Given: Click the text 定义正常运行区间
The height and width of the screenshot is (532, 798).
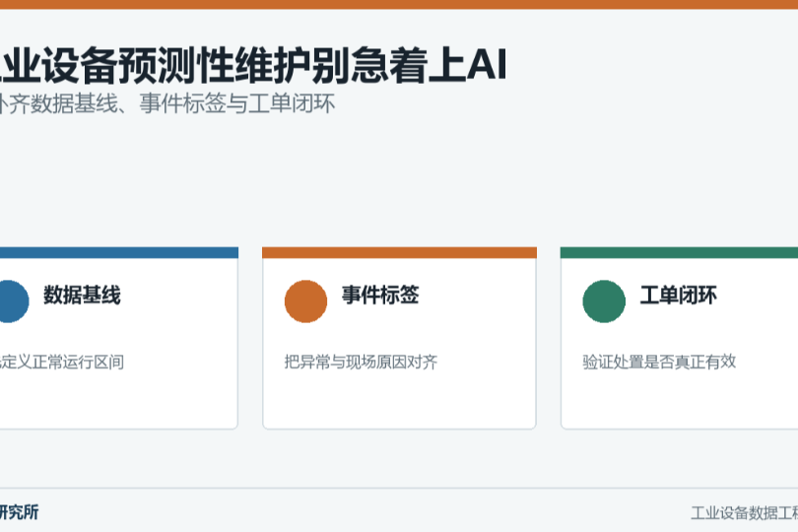Looking at the screenshot, I should tap(62, 362).
